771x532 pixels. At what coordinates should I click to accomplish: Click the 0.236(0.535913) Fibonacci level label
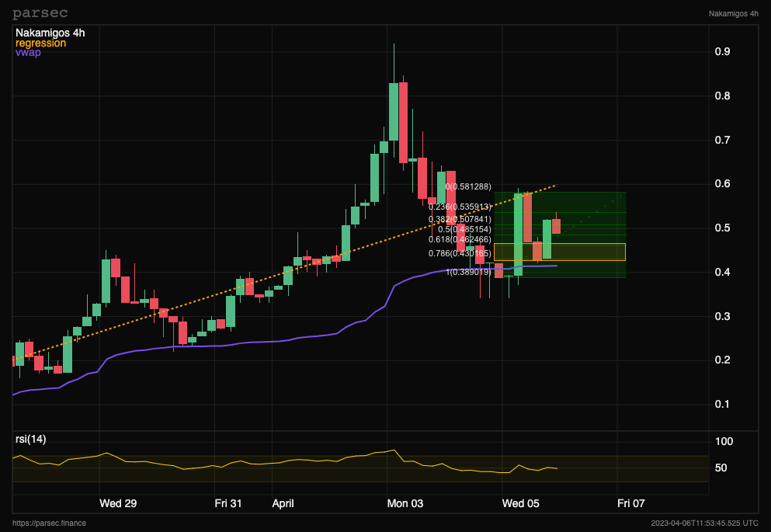(460, 207)
